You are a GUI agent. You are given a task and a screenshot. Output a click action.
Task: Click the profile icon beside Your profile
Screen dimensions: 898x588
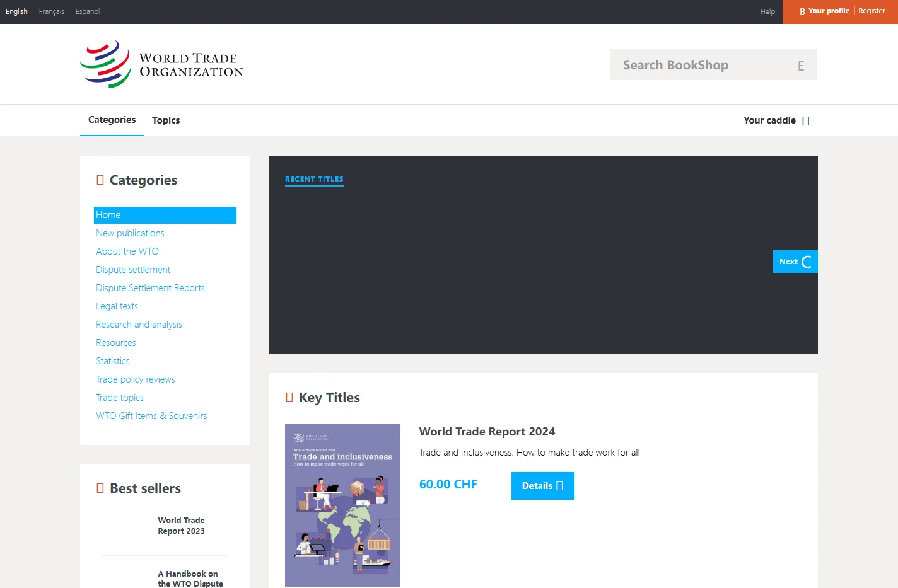click(802, 11)
